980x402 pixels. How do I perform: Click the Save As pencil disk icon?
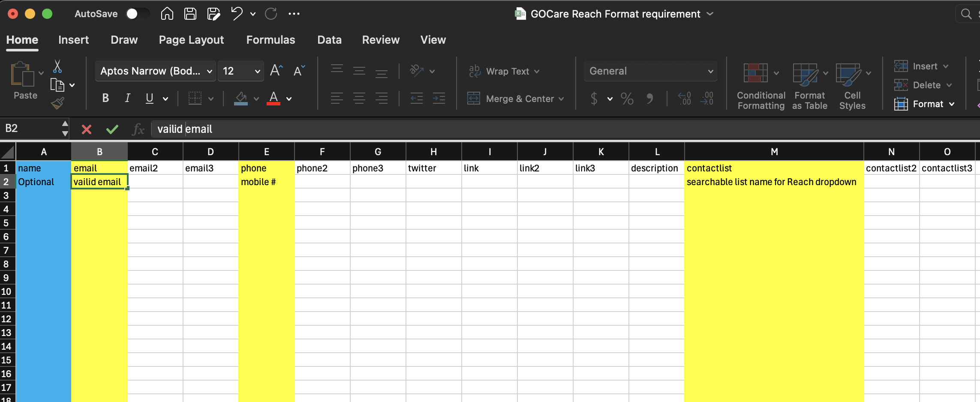click(213, 14)
